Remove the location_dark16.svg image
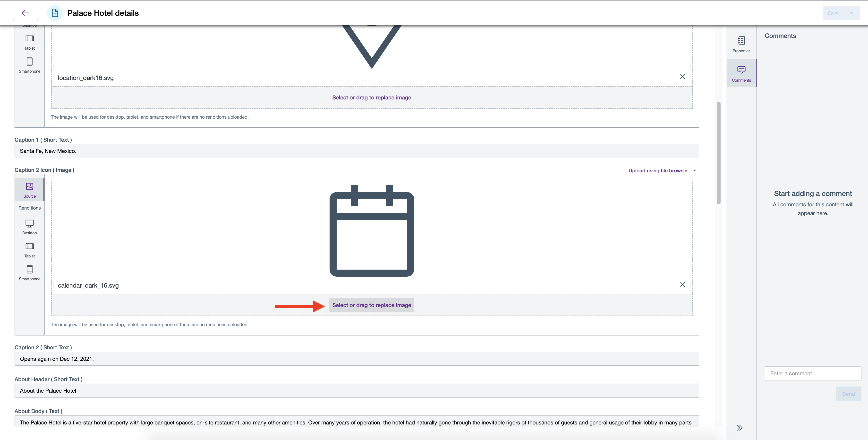Screen dimensions: 868x440 [x=683, y=77]
